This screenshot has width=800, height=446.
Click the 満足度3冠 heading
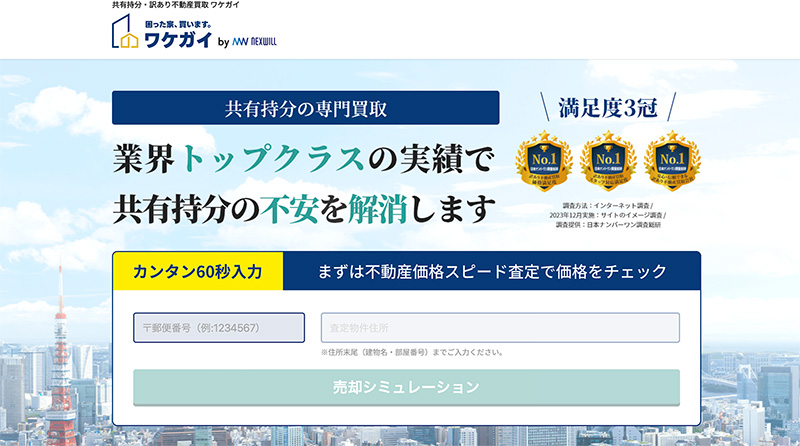coord(608,108)
